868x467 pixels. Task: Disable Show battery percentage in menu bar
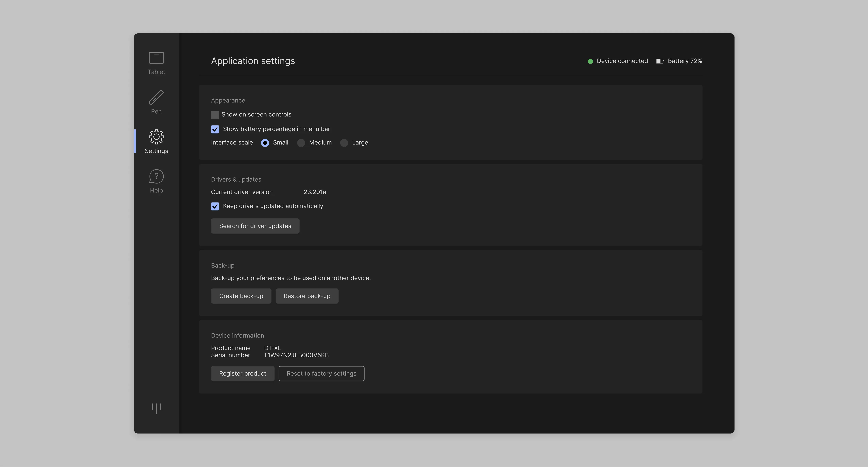(215, 129)
